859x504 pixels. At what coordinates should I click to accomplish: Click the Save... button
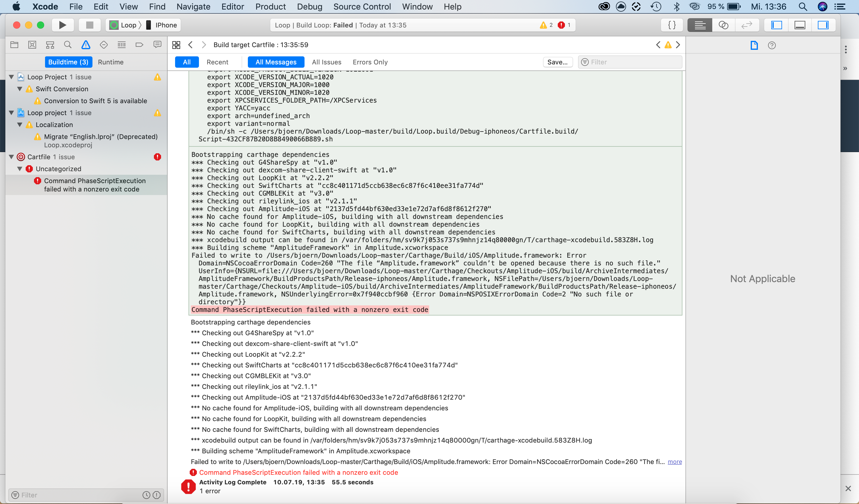click(x=557, y=62)
